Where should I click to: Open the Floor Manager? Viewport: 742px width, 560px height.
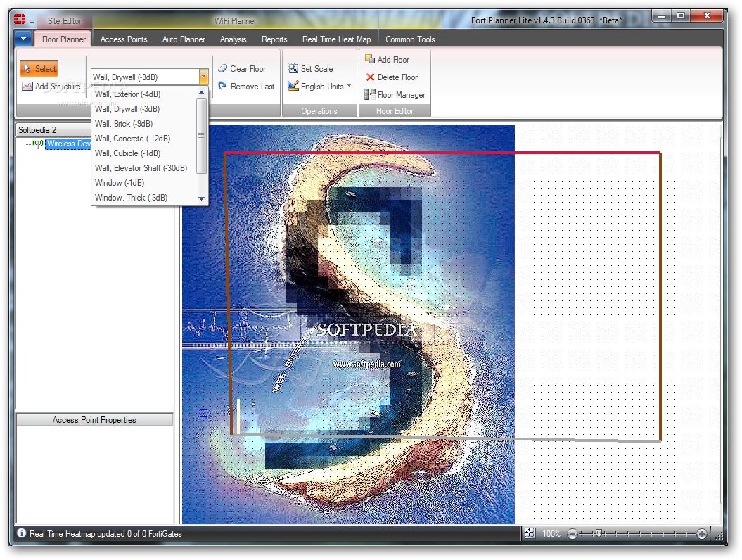[x=395, y=95]
